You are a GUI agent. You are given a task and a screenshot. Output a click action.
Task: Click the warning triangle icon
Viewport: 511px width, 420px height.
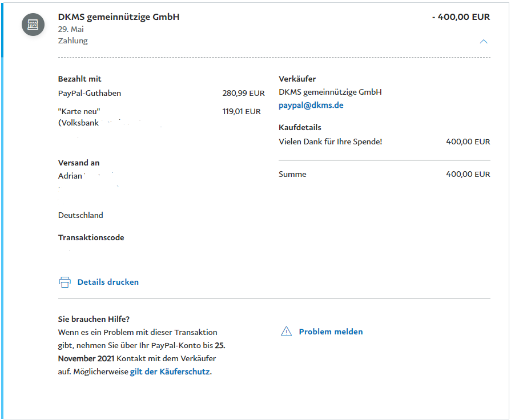pyautogui.click(x=286, y=332)
